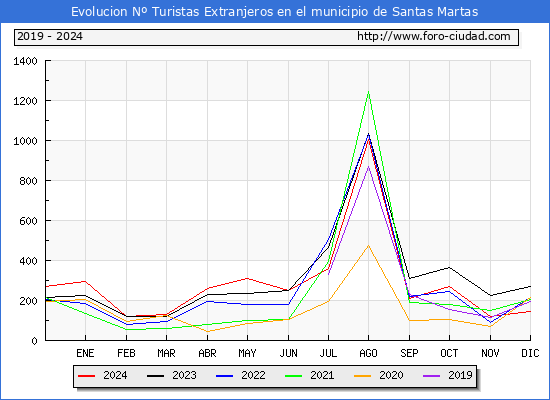Screen dimensions: 550x400
Task: Click the NOV month axis label
Action: 490,353
